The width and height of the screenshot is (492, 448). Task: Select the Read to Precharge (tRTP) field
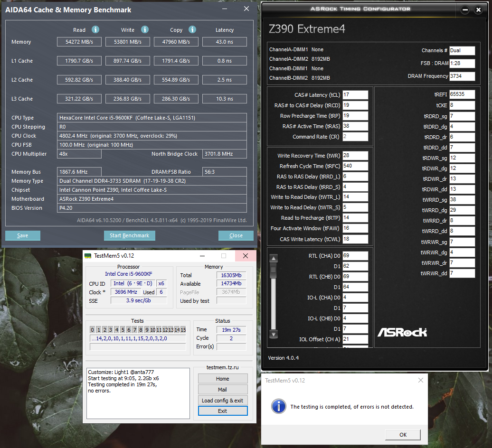(355, 217)
